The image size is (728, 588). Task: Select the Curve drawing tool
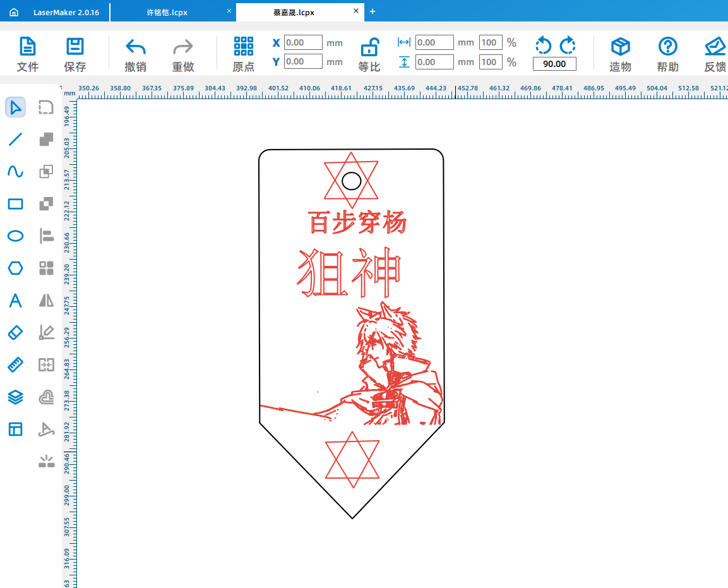15,172
